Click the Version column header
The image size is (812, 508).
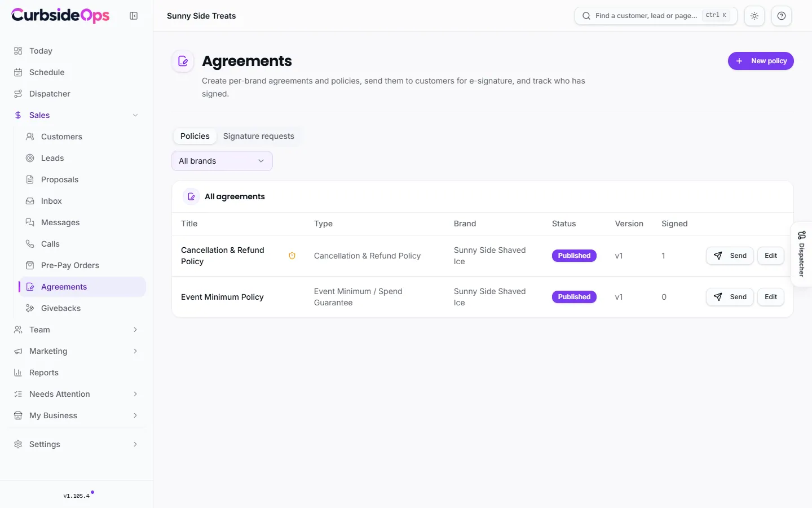(629, 224)
